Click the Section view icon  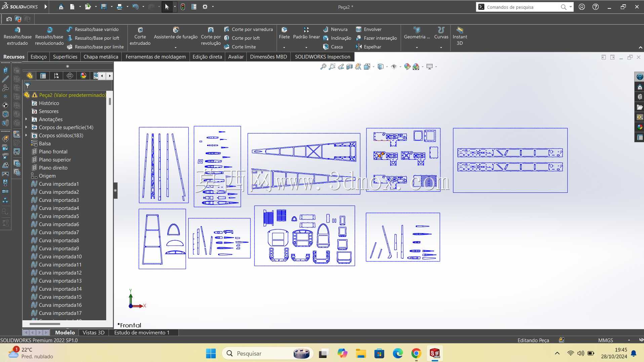tap(350, 67)
